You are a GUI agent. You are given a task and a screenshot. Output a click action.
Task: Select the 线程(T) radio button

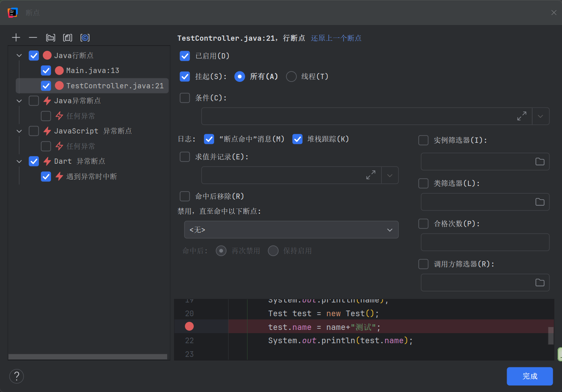coord(291,77)
